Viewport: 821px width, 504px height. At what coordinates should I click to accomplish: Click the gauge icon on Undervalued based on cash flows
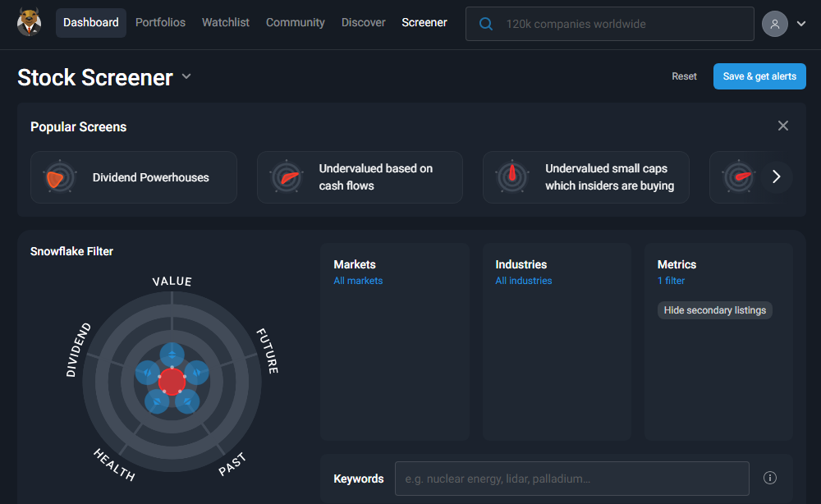(285, 176)
